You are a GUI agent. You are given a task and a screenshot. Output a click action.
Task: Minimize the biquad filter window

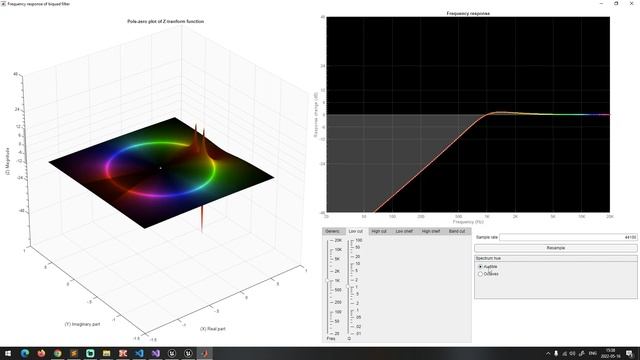click(x=601, y=4)
